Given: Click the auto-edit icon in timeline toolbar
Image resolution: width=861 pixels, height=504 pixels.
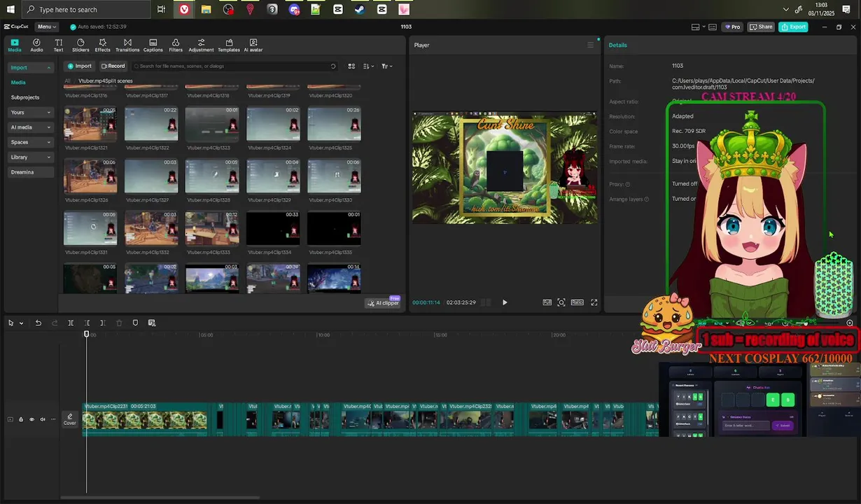Looking at the screenshot, I should (152, 323).
